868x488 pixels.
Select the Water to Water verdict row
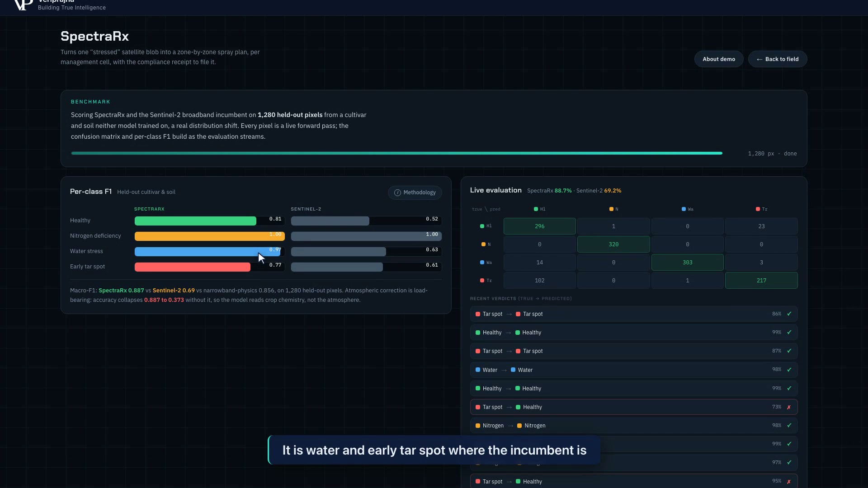click(x=634, y=370)
